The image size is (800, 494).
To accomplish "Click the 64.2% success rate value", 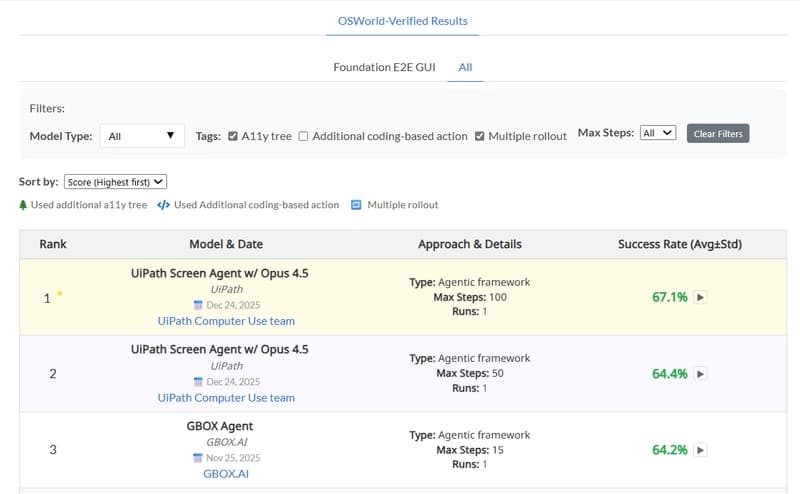I will coord(669,450).
